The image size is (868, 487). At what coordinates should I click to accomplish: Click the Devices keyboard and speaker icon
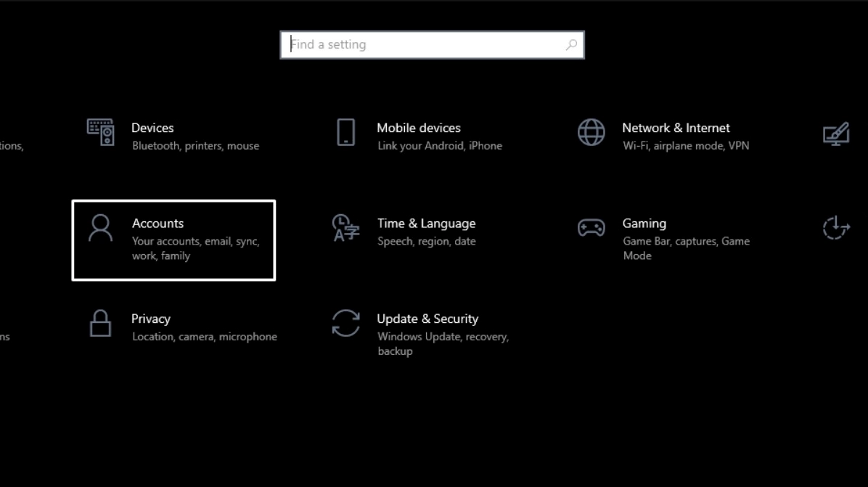pos(100,133)
